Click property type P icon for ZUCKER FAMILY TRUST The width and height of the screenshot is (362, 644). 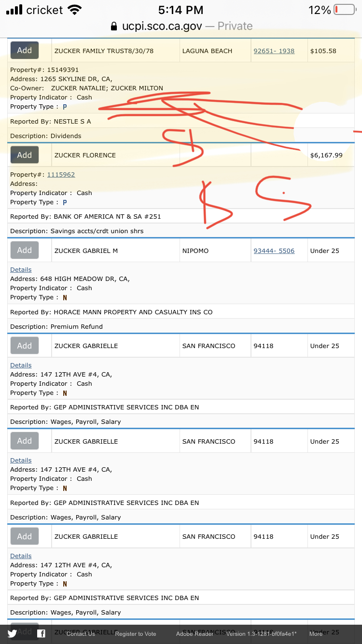65,107
